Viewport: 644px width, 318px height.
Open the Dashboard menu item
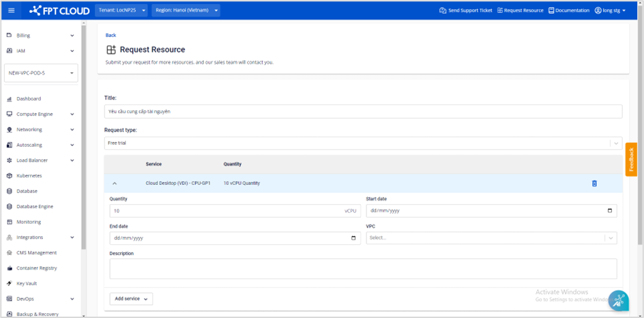click(29, 99)
